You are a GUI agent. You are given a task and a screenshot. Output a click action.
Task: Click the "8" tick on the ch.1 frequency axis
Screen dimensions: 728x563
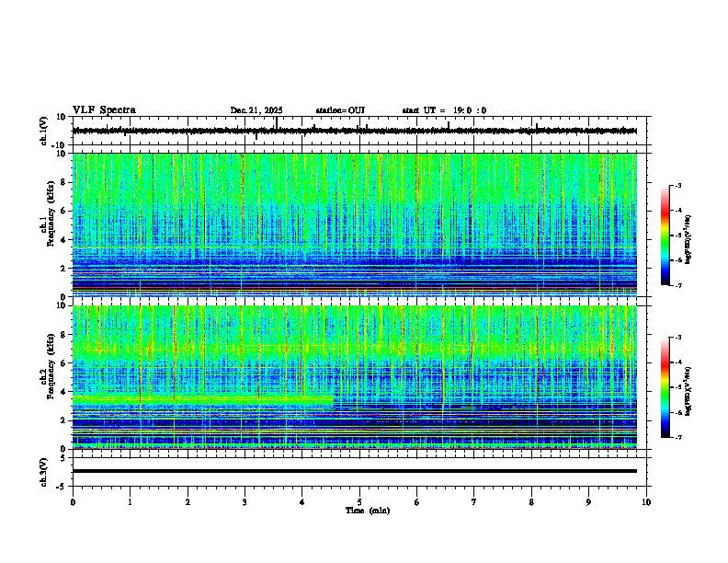point(64,182)
